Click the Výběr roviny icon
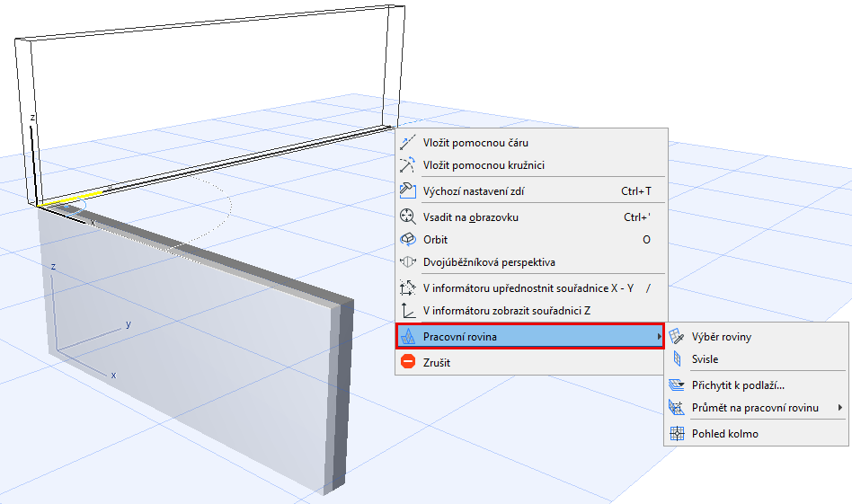852x504 pixels. click(x=677, y=337)
